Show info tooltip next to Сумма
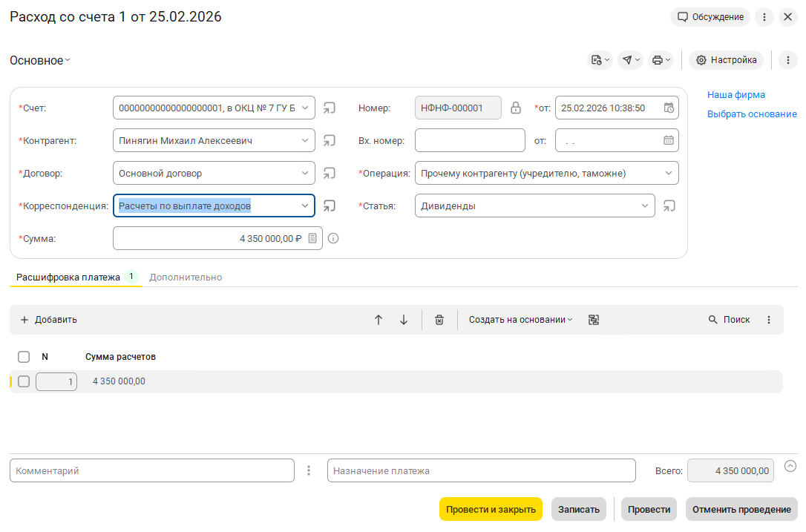The width and height of the screenshot is (806, 532). point(333,239)
